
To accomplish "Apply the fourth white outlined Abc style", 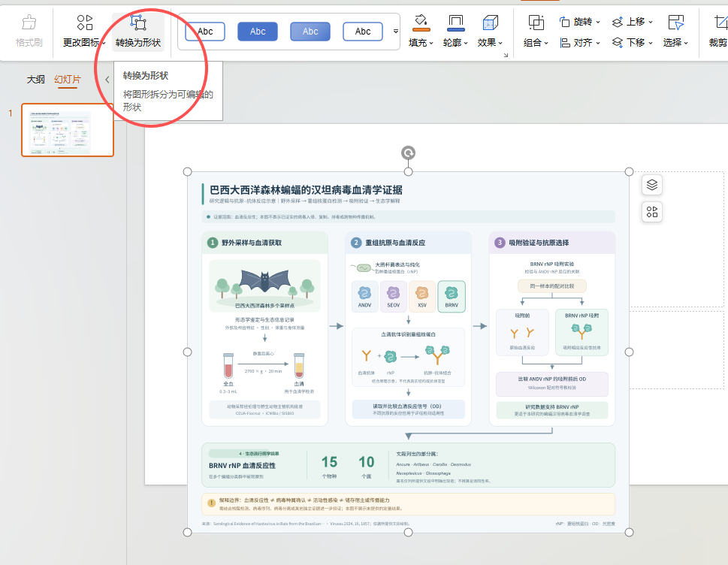I will [x=363, y=32].
